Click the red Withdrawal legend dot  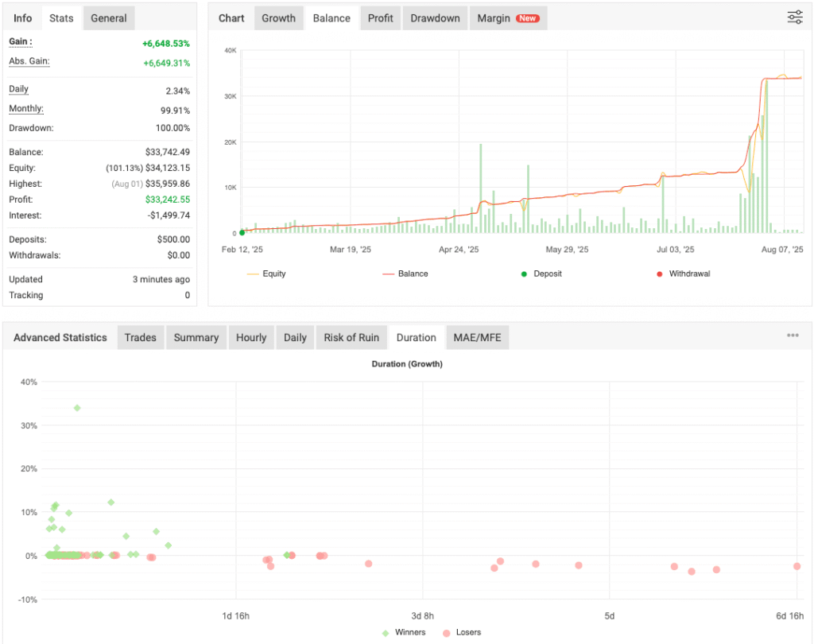tap(659, 274)
